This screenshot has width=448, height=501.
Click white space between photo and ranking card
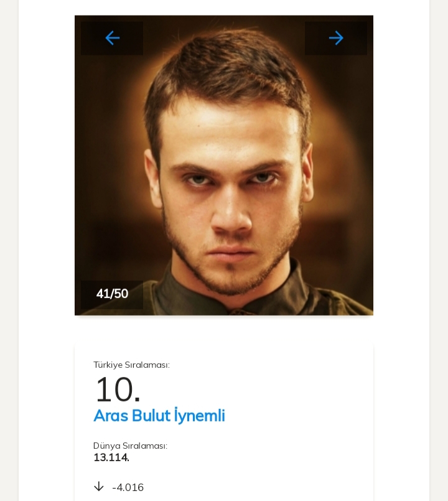224,330
